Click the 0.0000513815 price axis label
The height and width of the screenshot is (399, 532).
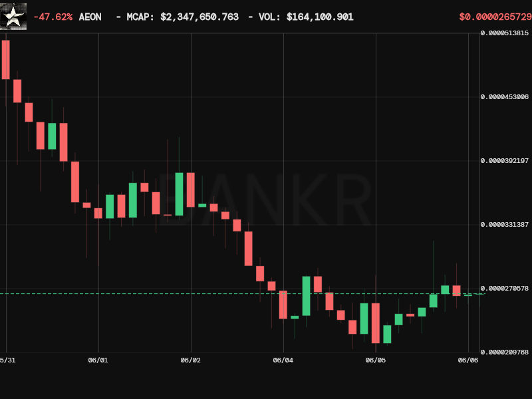point(505,33)
